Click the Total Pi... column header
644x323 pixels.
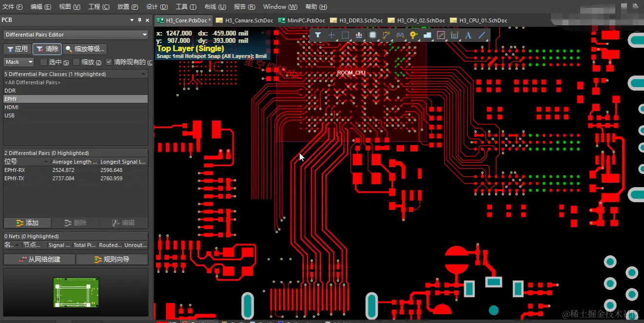point(85,245)
